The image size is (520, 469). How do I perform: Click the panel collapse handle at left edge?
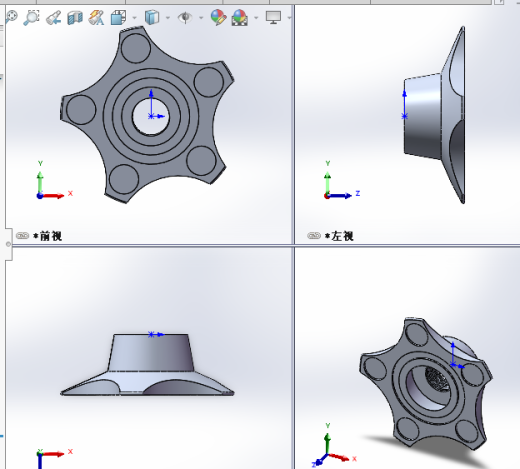[x=8, y=244]
